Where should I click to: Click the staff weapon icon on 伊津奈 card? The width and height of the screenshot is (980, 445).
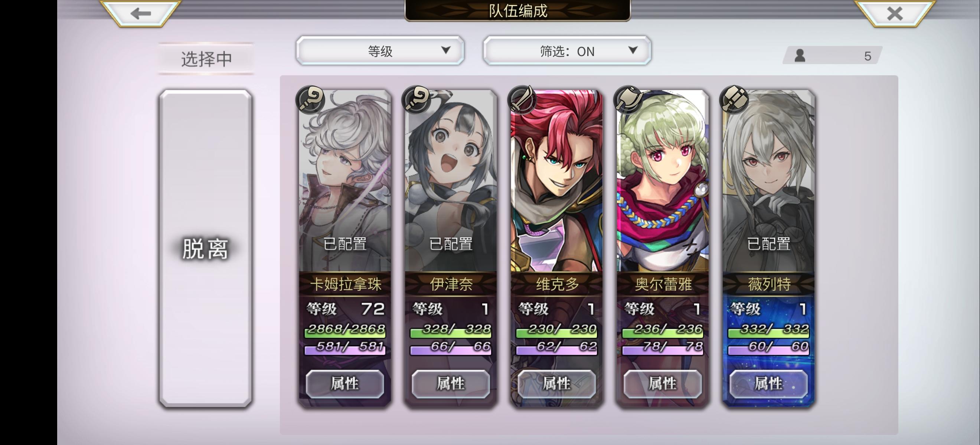click(416, 99)
